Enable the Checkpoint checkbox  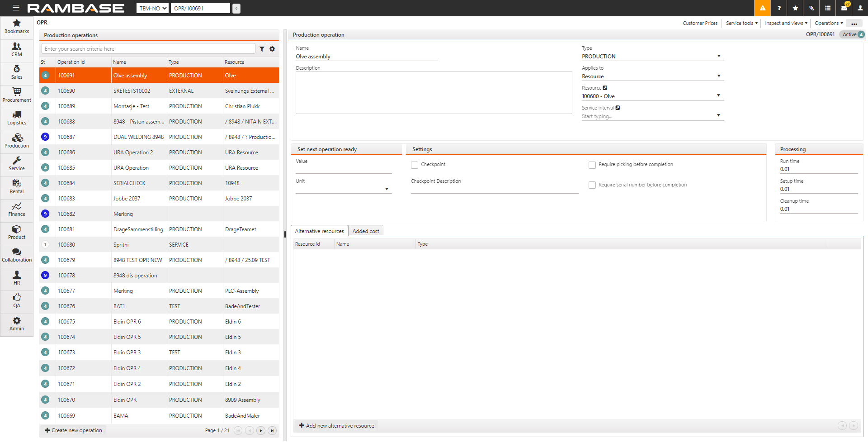point(415,165)
